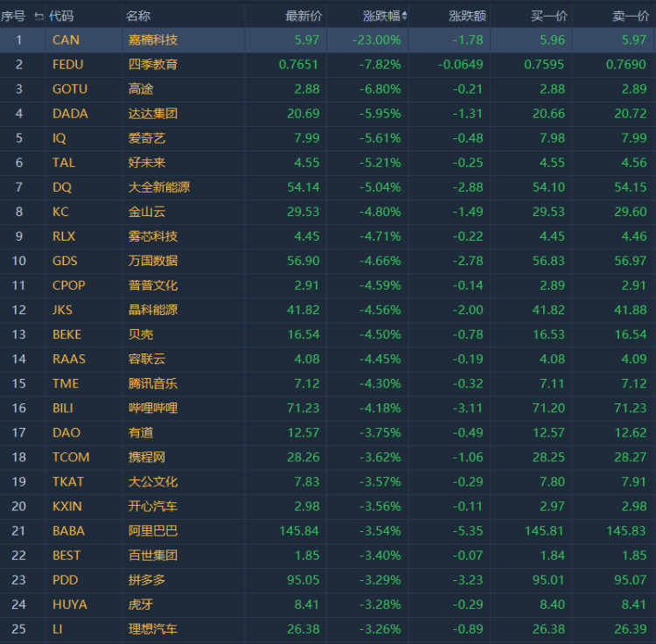The height and width of the screenshot is (644, 656).
Task: Sort by the 序号 column header
Action: (13, 17)
